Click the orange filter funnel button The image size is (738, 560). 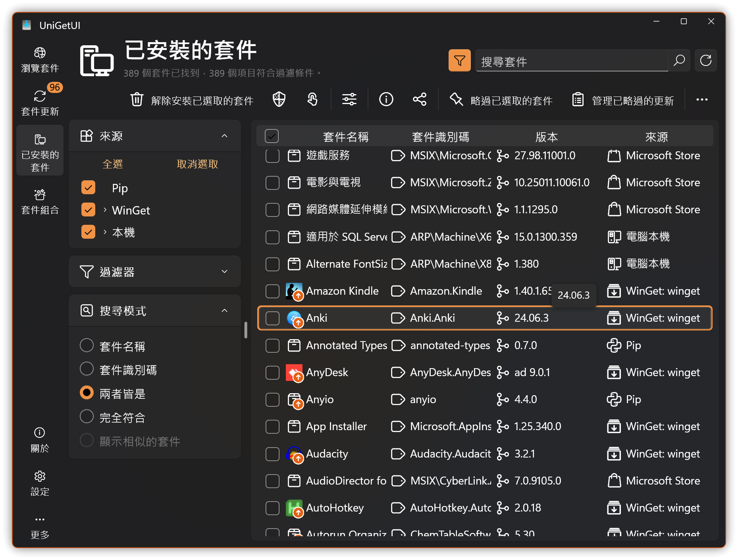point(459,60)
